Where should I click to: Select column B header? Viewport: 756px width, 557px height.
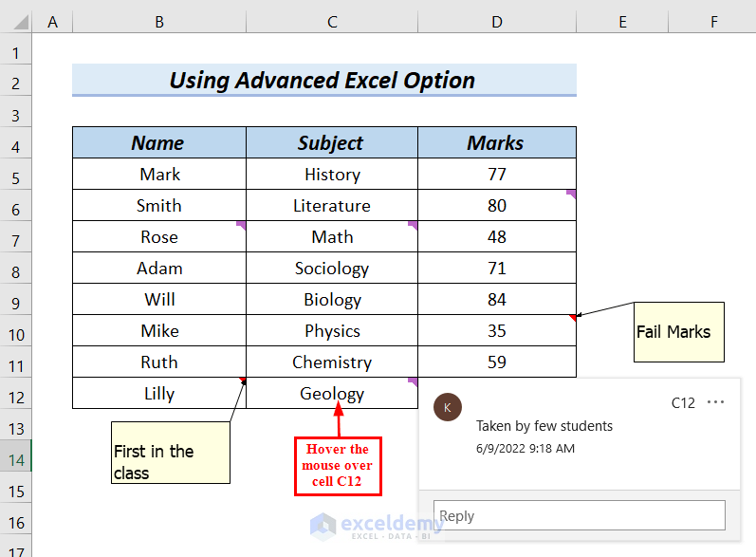pyautogui.click(x=159, y=22)
